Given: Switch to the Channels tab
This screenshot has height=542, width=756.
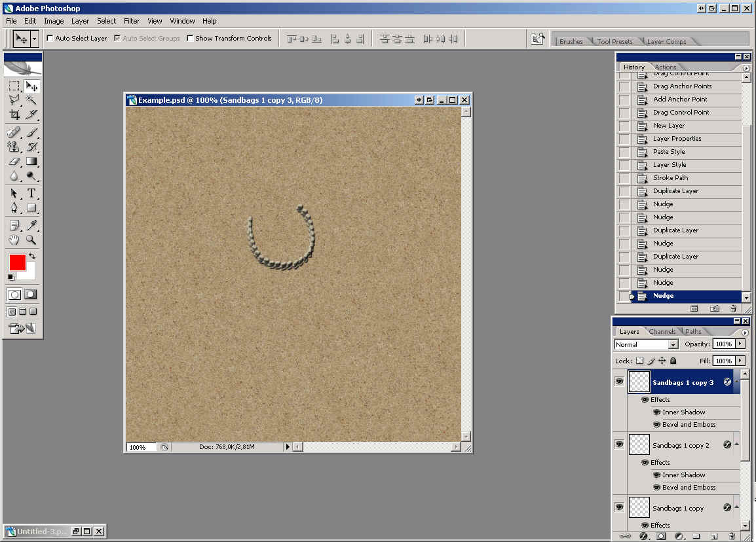Looking at the screenshot, I should [x=662, y=332].
